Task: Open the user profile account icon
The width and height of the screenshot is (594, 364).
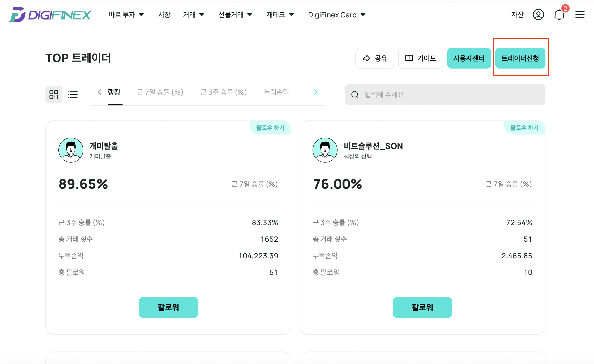Action: (x=538, y=15)
